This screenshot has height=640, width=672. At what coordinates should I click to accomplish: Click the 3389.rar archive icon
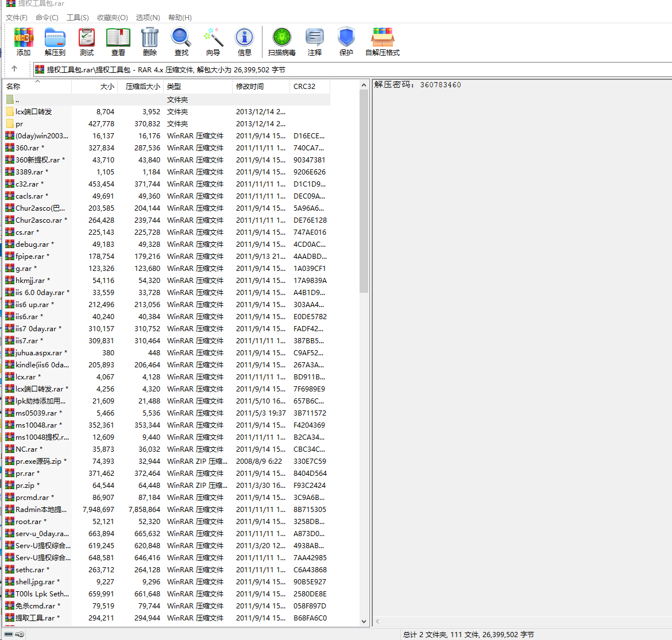point(10,172)
